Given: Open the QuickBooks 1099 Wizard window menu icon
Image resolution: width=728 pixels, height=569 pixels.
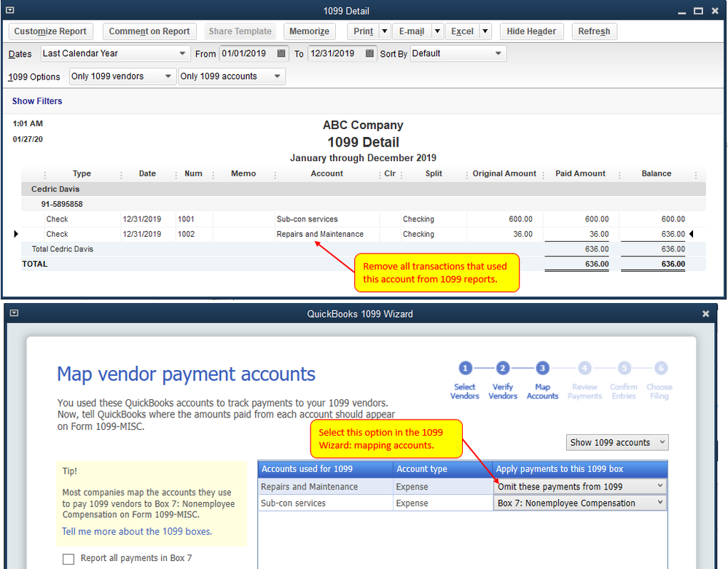Looking at the screenshot, I should coord(14,313).
